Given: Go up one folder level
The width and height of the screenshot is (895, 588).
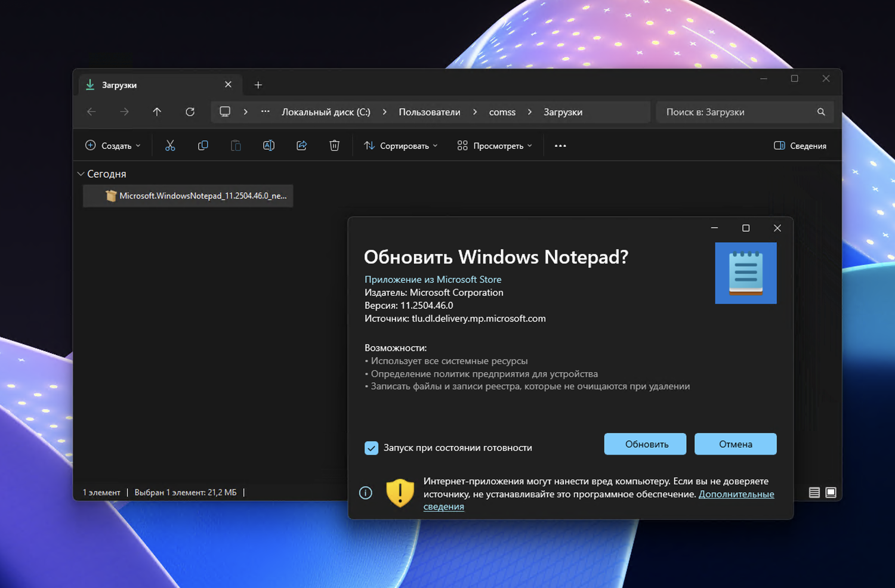Looking at the screenshot, I should coord(157,112).
